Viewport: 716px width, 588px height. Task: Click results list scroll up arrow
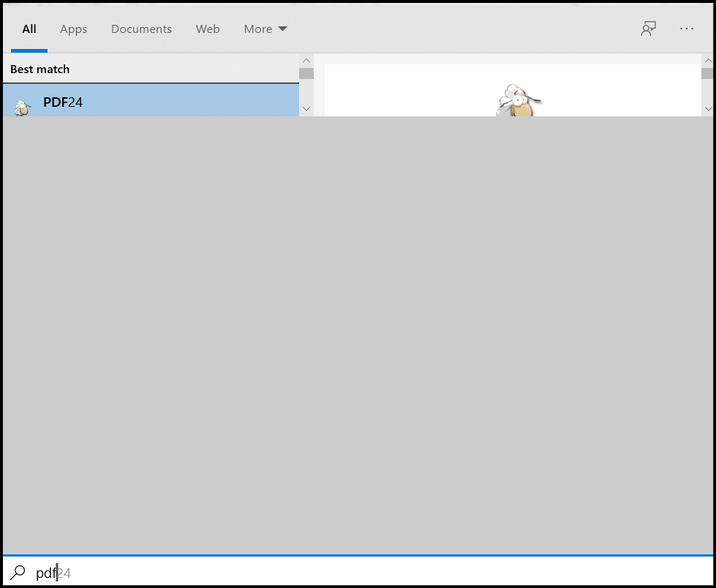point(306,61)
